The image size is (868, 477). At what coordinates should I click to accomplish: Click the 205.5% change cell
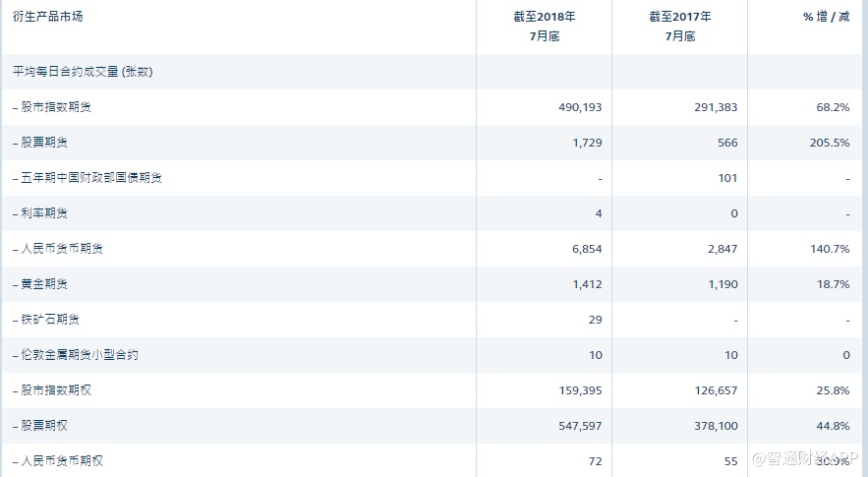[828, 143]
